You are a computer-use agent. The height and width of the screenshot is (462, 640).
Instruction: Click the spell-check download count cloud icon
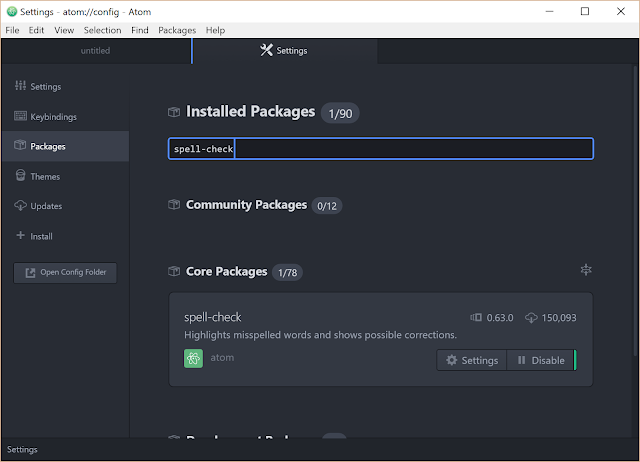[531, 318]
